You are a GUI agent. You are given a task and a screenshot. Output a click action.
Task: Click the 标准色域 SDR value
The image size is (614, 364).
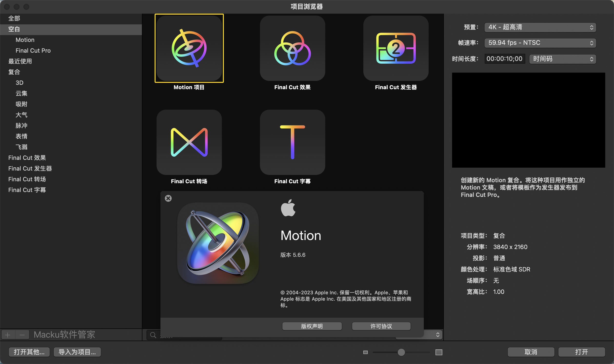click(512, 269)
